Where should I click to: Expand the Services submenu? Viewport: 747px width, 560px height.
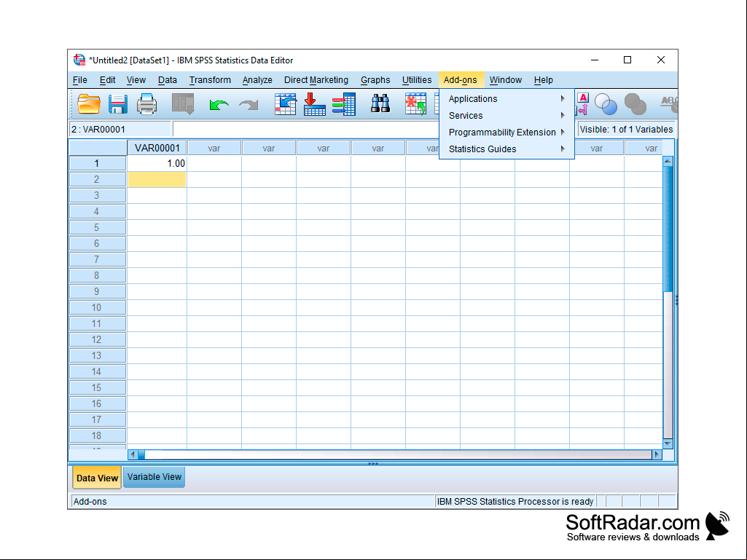point(507,115)
